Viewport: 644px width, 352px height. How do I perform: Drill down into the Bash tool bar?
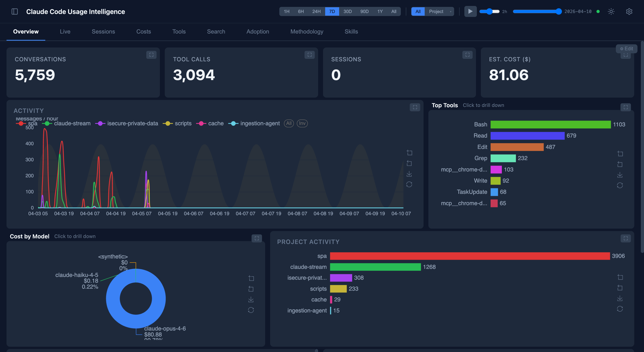coord(550,124)
